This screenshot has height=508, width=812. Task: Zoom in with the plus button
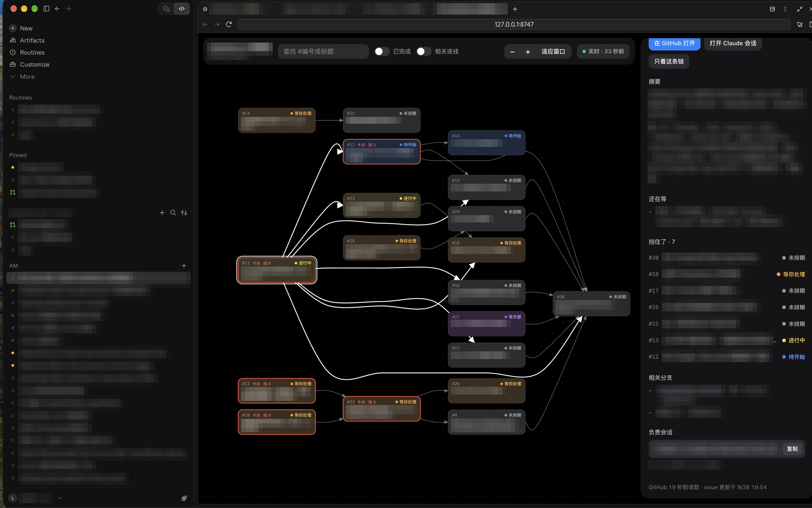point(528,52)
